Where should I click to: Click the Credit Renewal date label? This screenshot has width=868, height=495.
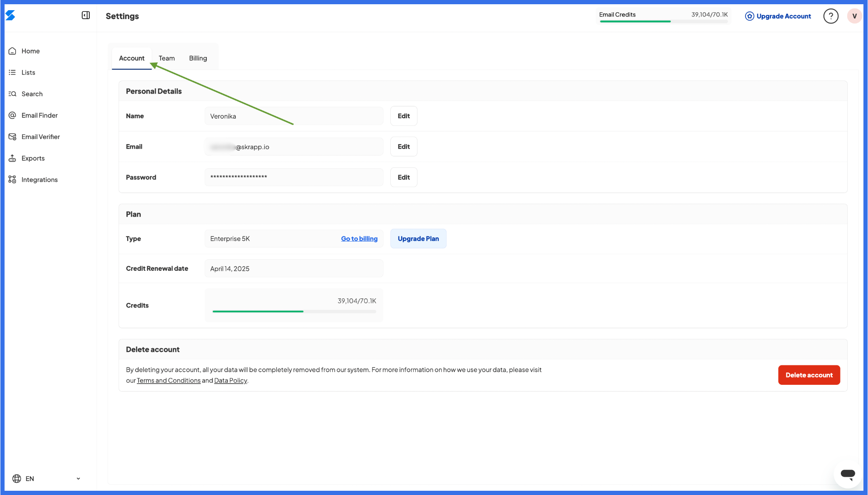pos(157,268)
